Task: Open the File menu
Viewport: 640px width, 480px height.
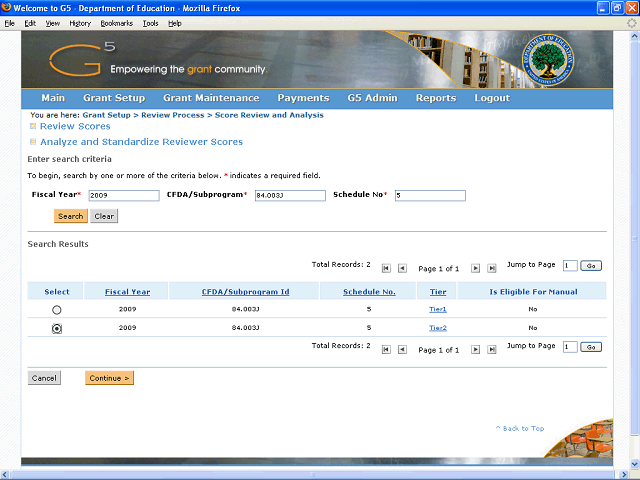Action: 9,23
